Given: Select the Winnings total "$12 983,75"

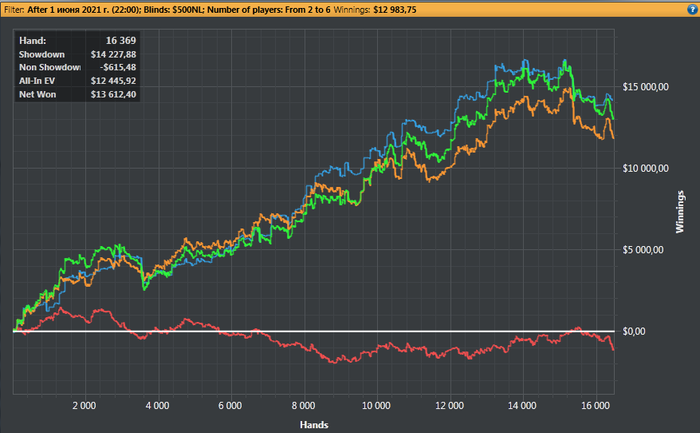Looking at the screenshot, I should (x=395, y=9).
